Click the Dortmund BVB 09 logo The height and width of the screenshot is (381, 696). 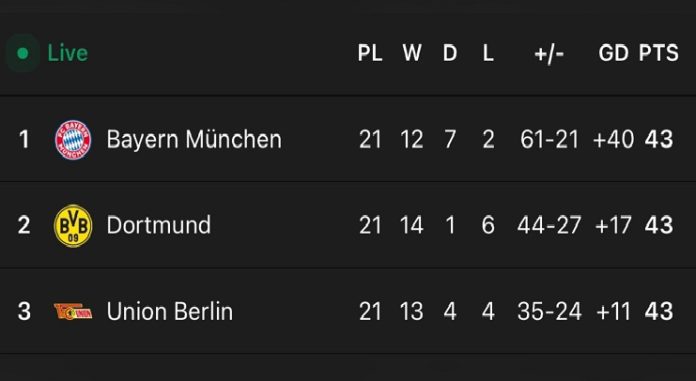pyautogui.click(x=73, y=226)
